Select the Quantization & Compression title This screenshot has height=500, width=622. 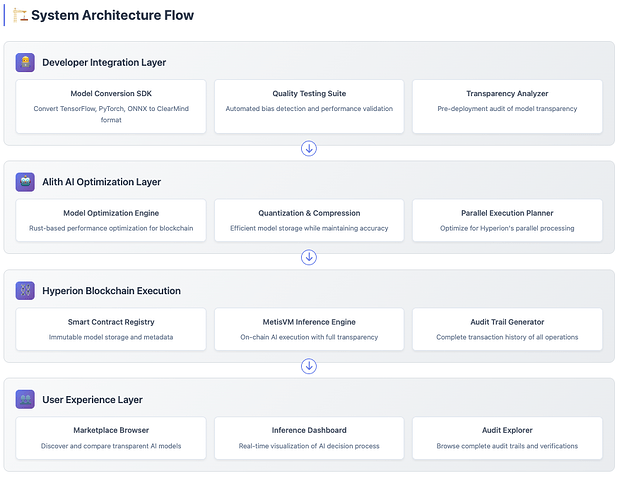pyautogui.click(x=309, y=213)
